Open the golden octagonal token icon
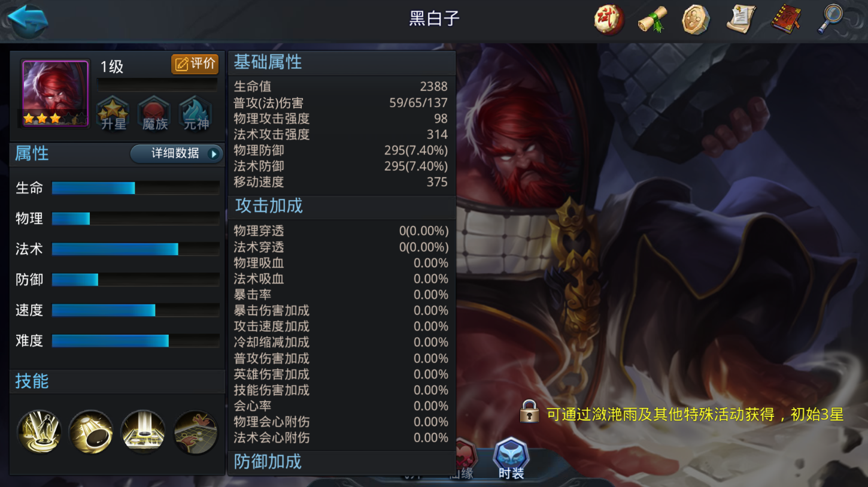The width and height of the screenshot is (868, 487). coord(696,19)
